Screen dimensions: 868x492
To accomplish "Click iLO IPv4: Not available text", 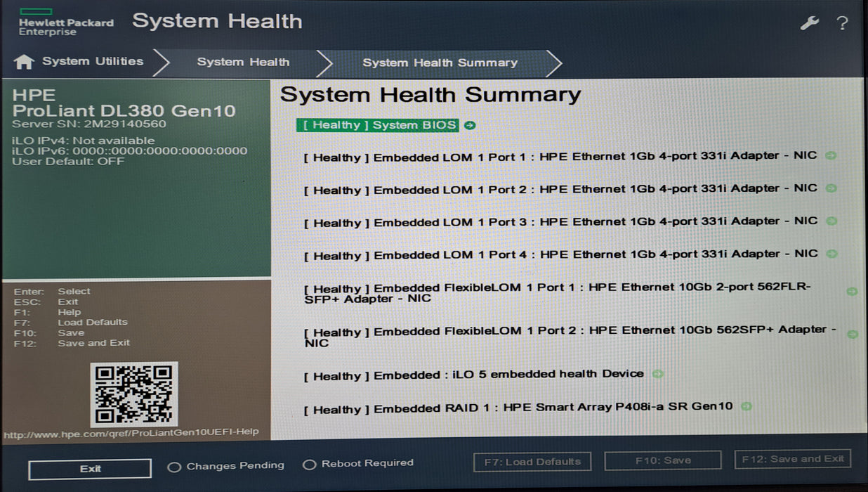I will click(x=84, y=141).
